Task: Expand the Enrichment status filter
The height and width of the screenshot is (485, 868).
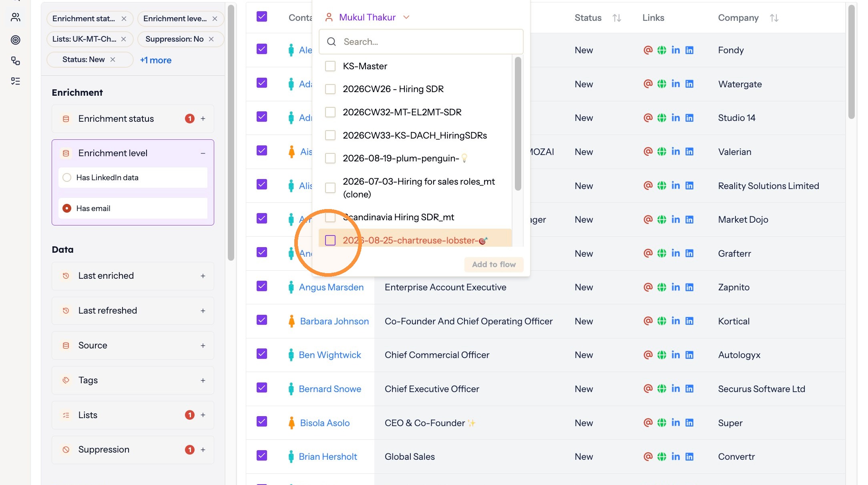Action: (x=203, y=119)
